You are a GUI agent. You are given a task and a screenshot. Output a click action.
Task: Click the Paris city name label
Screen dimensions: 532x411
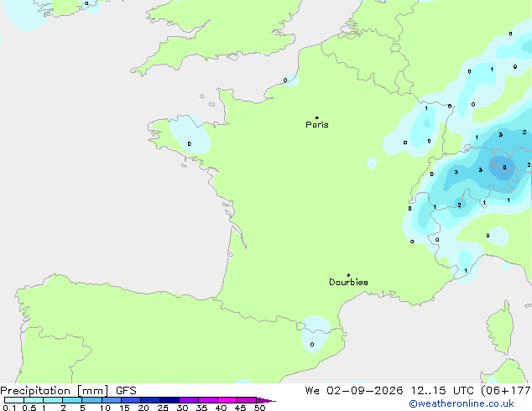[317, 125]
